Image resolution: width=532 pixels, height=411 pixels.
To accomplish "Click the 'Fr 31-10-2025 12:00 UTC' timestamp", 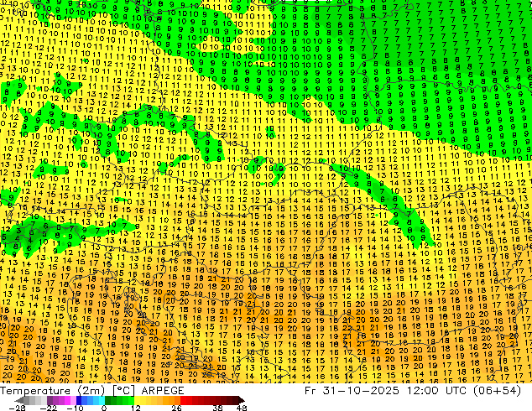I will 385,390.
